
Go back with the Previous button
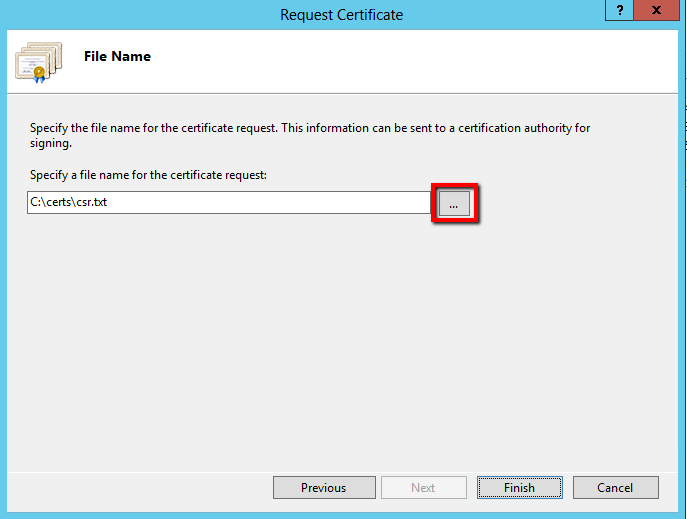(x=323, y=488)
